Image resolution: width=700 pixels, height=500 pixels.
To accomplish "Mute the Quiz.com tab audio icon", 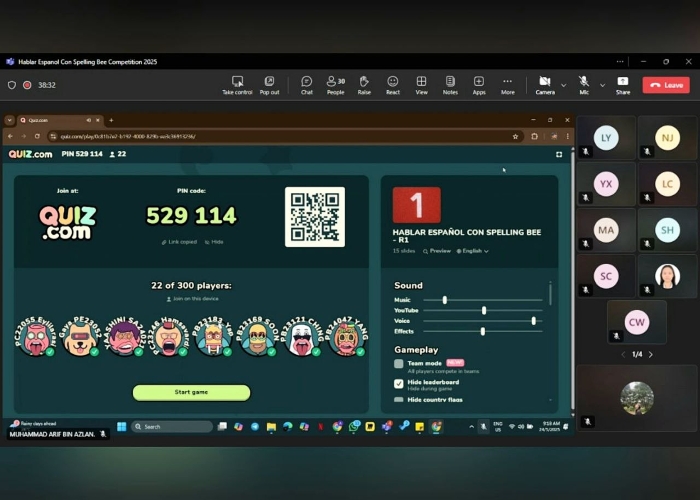I will pyautogui.click(x=88, y=120).
